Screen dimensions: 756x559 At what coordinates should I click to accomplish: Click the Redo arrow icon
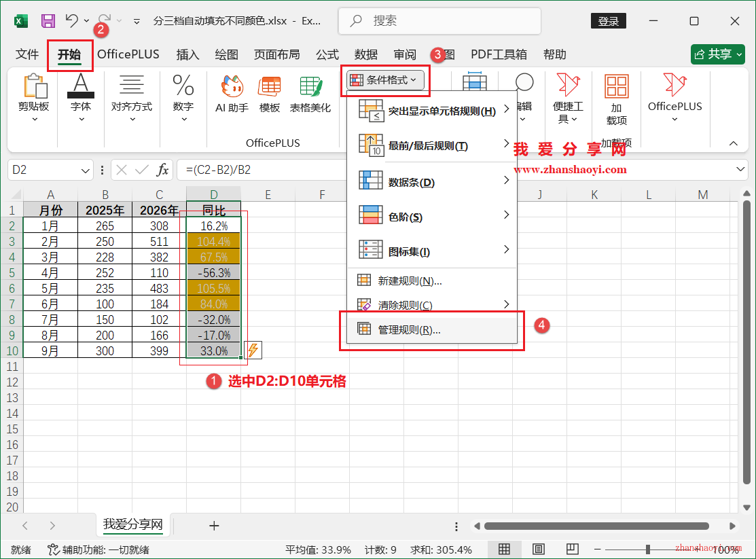pyautogui.click(x=105, y=19)
